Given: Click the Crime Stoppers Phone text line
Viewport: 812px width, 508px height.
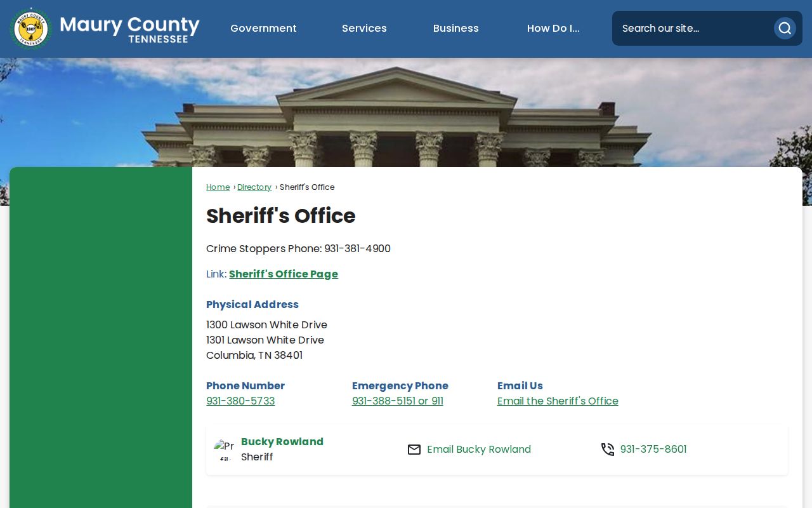Looking at the screenshot, I should (x=298, y=249).
